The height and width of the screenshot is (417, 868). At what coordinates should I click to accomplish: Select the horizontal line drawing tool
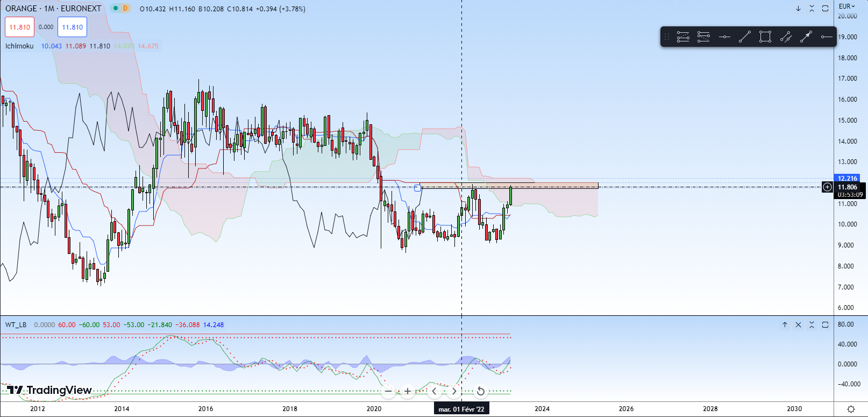724,37
